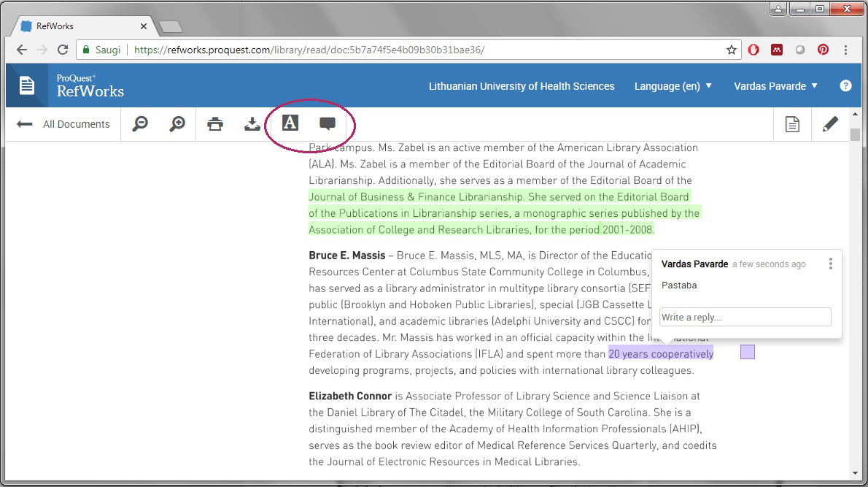Open the help question mark icon
This screenshot has height=487, width=868.
tap(845, 85)
